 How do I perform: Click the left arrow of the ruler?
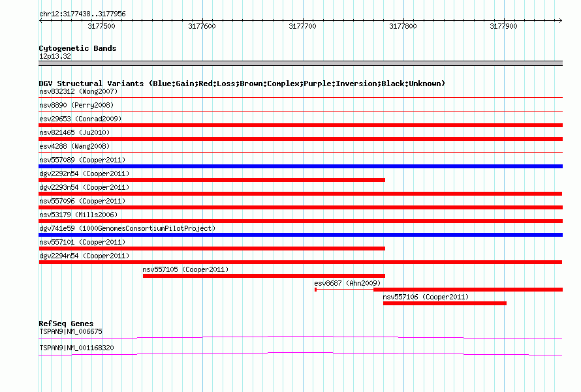click(x=40, y=21)
